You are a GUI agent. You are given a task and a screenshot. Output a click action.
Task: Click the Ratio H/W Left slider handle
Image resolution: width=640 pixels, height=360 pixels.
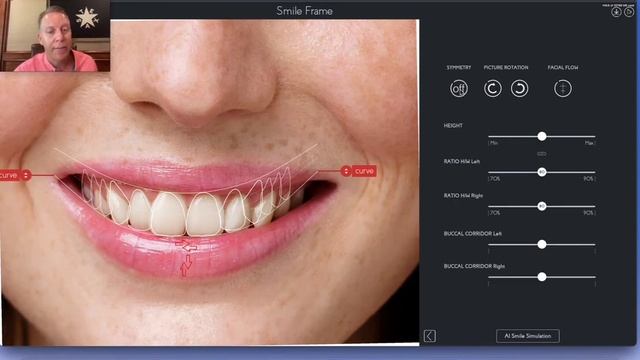pyautogui.click(x=542, y=172)
